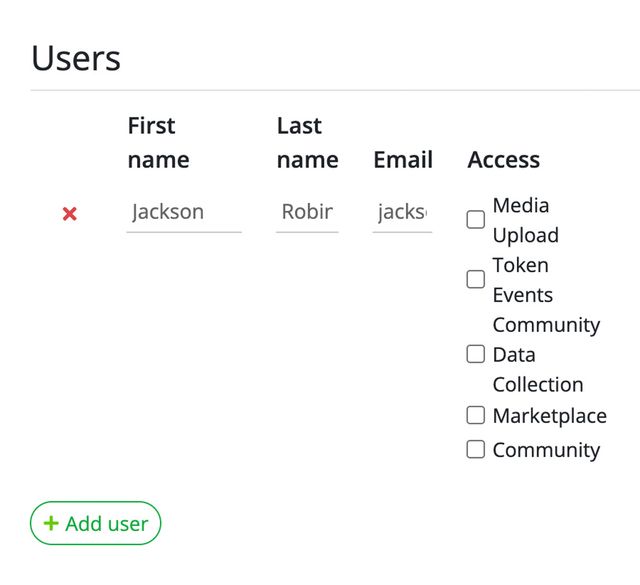Click the Data Collection label text
This screenshot has width=640, height=585.
click(x=537, y=369)
